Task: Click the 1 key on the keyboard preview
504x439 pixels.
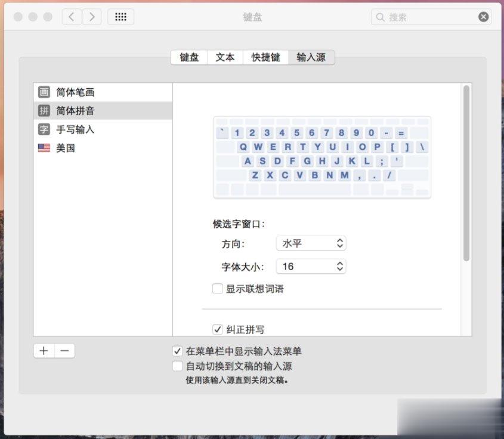Action: click(237, 133)
